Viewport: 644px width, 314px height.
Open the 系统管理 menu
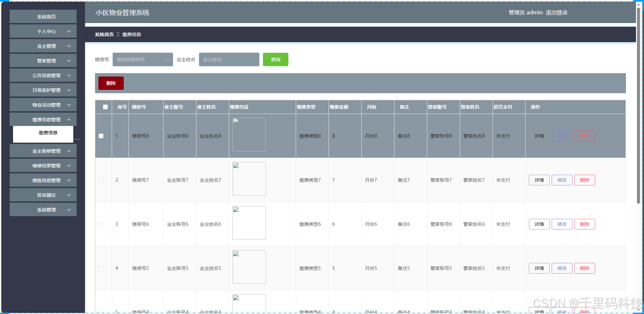click(43, 210)
